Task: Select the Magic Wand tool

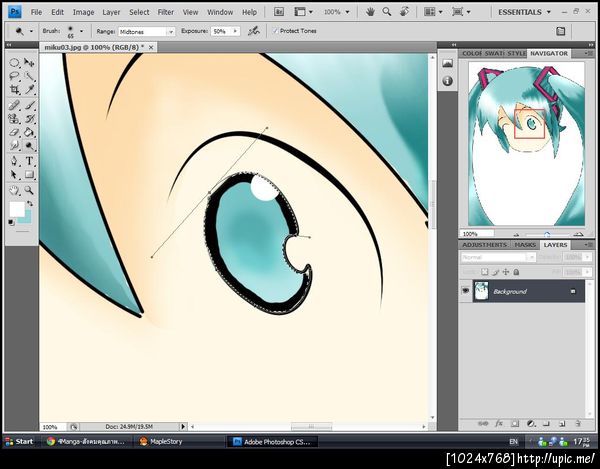Action: (x=29, y=76)
